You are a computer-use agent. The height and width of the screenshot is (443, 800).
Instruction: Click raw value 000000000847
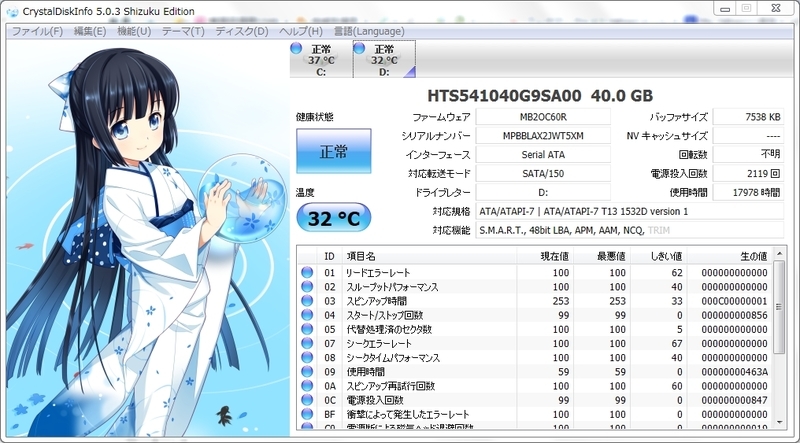click(734, 400)
